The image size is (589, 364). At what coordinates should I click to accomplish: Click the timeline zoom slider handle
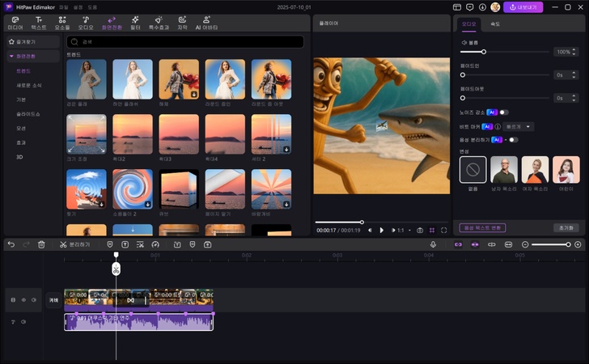[568, 244]
